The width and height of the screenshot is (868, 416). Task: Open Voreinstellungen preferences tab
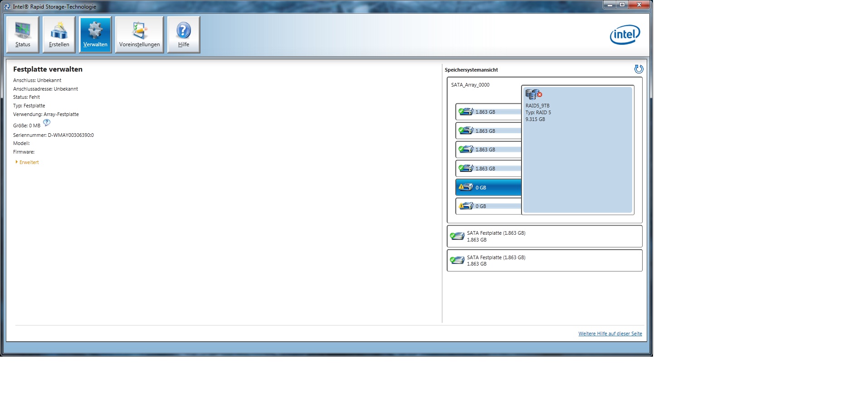point(139,35)
